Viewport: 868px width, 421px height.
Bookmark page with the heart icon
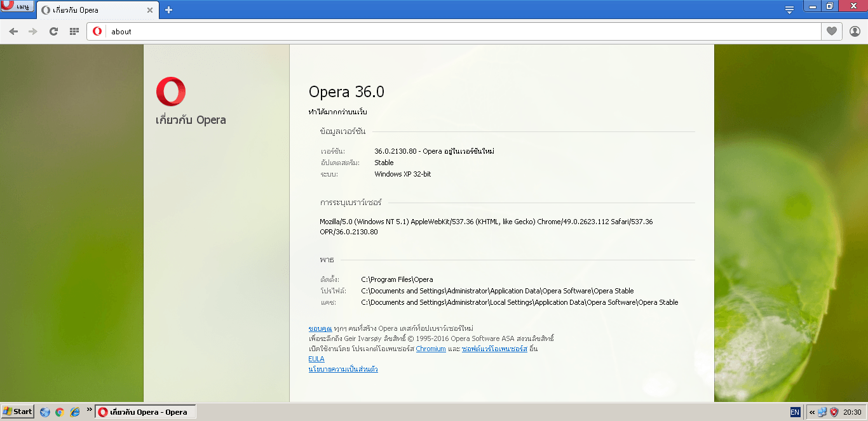click(x=831, y=31)
